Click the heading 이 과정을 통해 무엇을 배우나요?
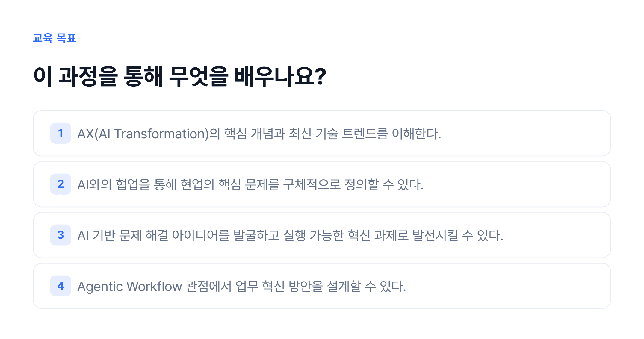Image resolution: width=644 pixels, height=339 pixels. click(180, 76)
